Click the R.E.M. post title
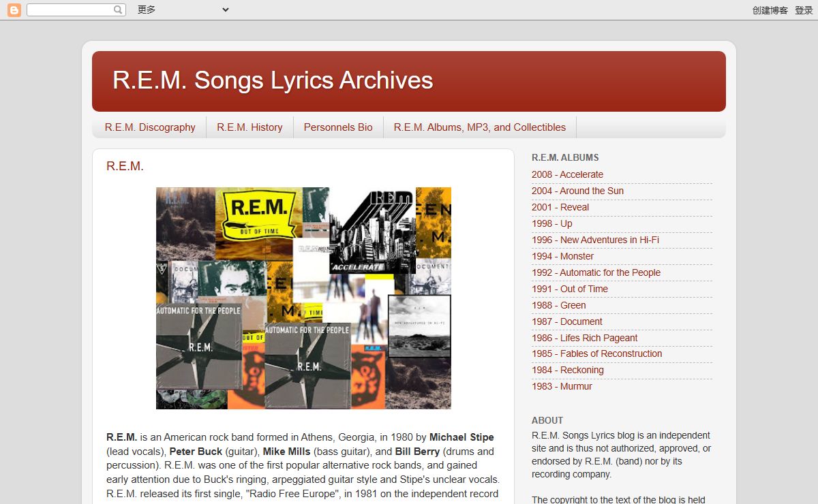 pos(125,166)
